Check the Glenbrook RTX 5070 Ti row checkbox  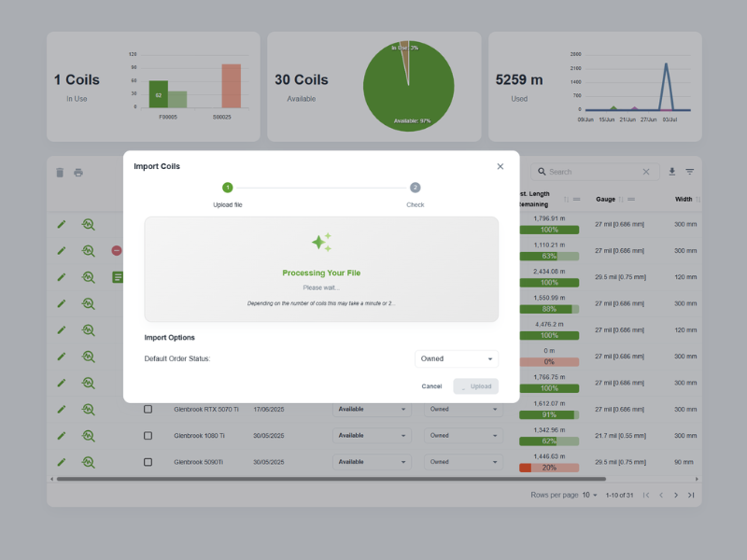pos(146,409)
